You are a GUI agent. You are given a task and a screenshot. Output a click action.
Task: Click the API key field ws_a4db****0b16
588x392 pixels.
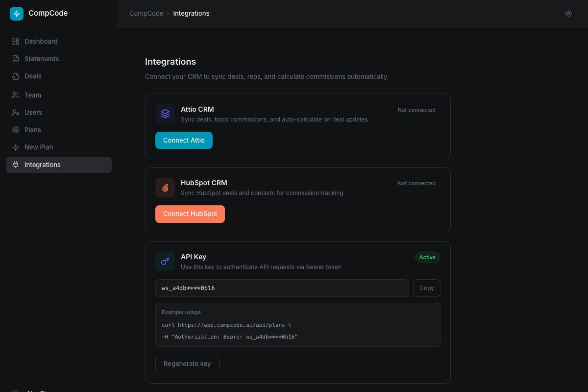click(282, 288)
